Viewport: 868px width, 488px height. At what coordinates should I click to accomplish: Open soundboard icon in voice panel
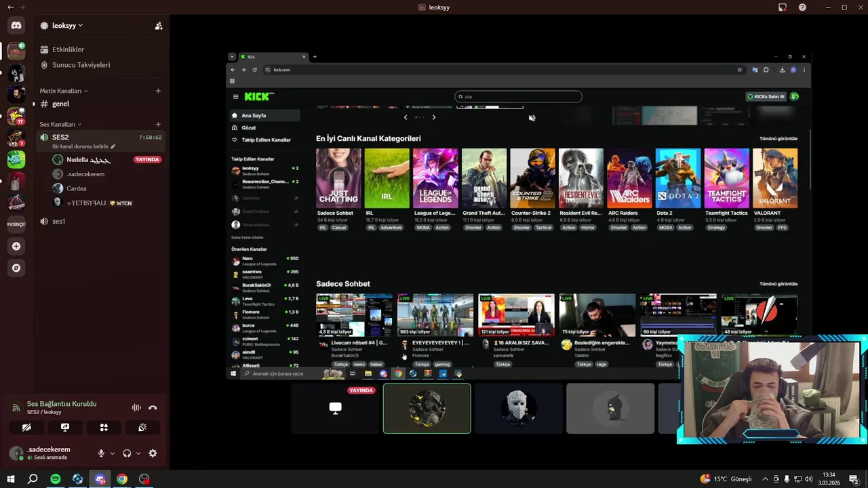point(142,428)
